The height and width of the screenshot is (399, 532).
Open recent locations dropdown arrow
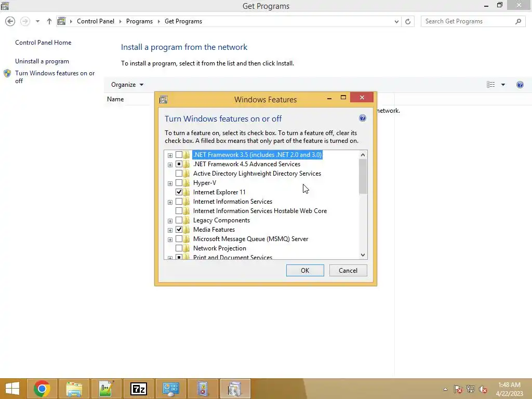point(37,21)
